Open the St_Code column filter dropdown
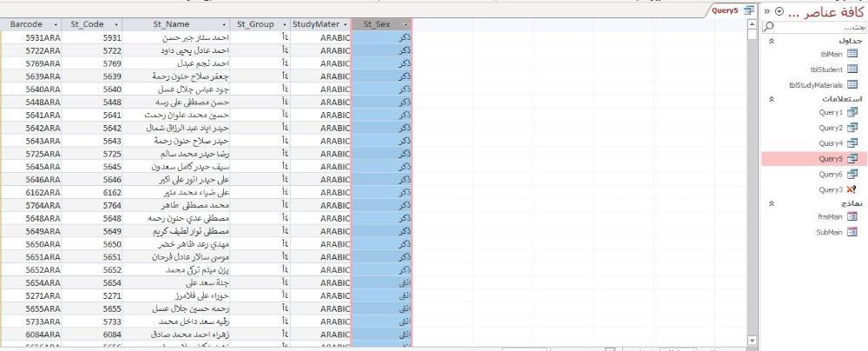 115,24
